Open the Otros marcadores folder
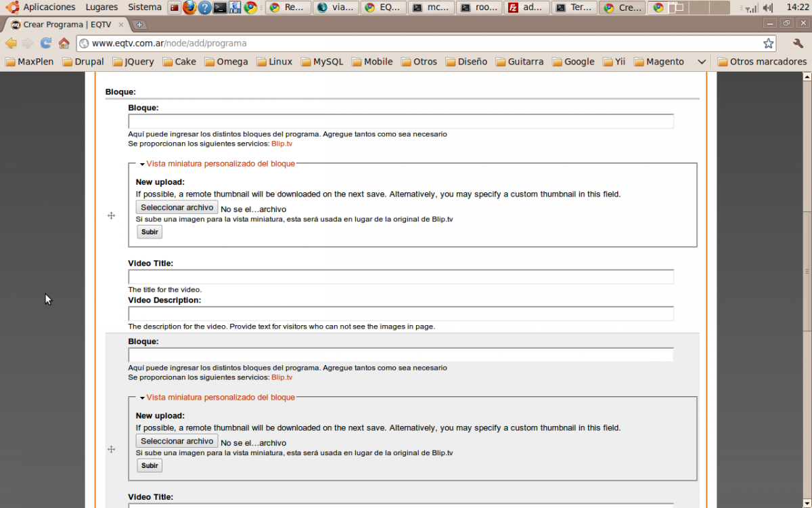The height and width of the screenshot is (508, 812). click(762, 62)
